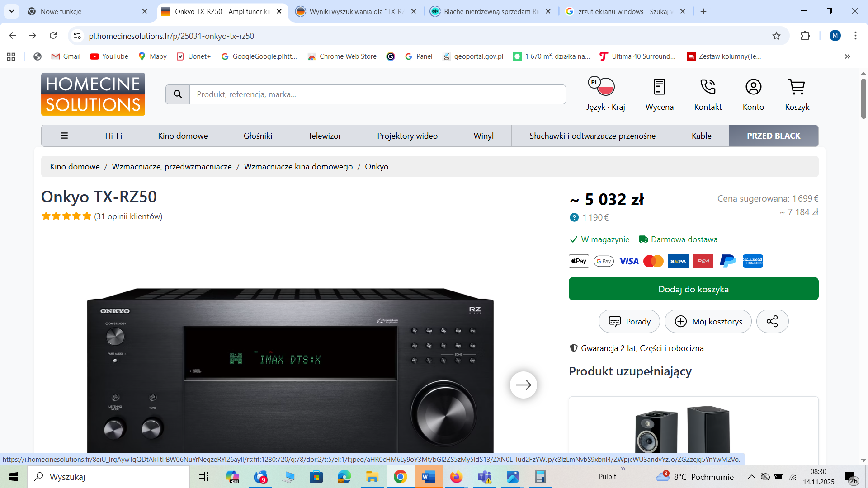The width and height of the screenshot is (868, 488).
Task: Click the Wzmacniacze kina domowego breadcrumb link
Action: pos(298,167)
